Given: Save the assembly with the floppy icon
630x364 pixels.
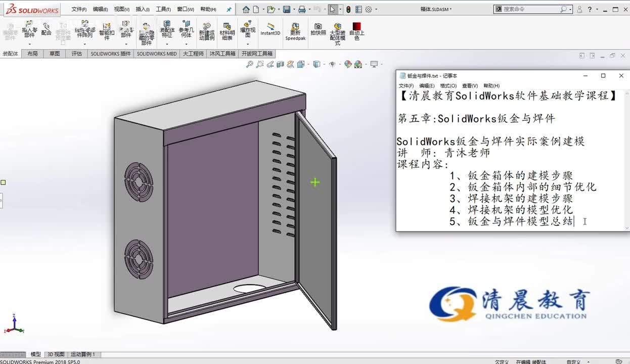Looking at the screenshot, I should [x=287, y=9].
